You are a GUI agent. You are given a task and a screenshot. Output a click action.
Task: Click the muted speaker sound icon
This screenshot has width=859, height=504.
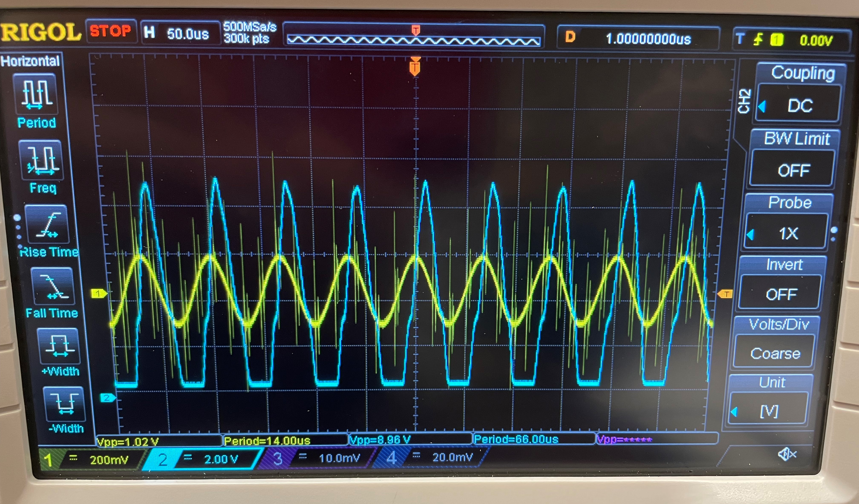click(787, 454)
